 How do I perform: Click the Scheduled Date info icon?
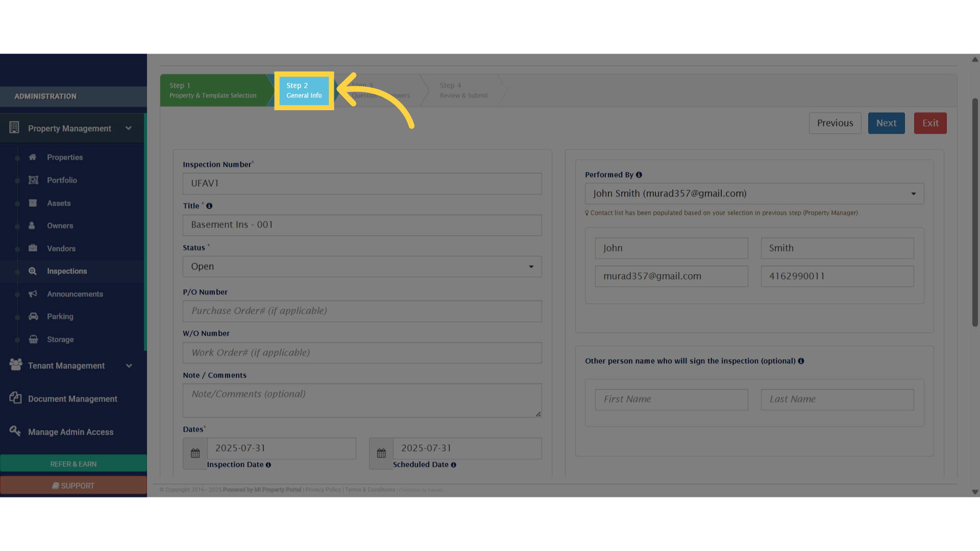[454, 465]
